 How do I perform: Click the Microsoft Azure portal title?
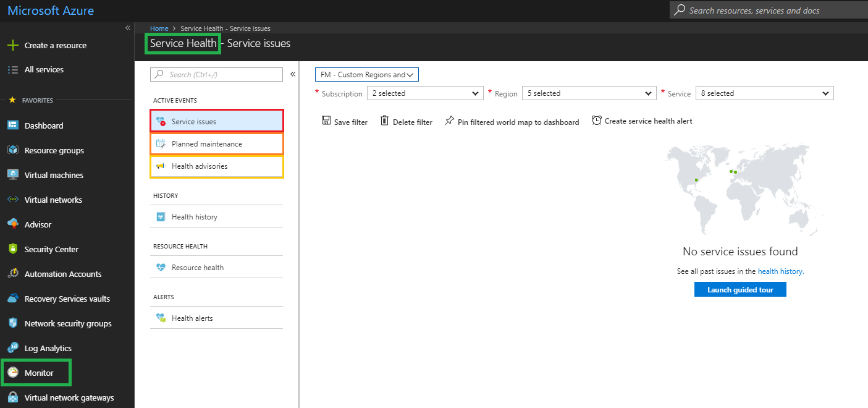point(51,11)
